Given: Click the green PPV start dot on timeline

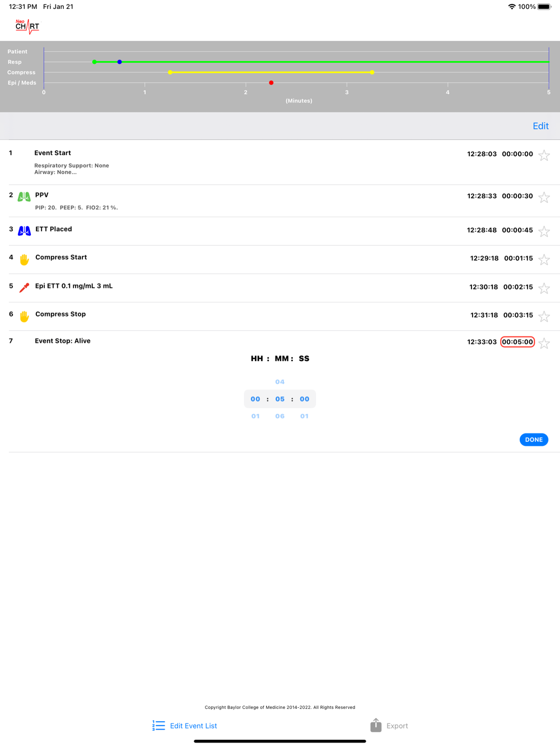Looking at the screenshot, I should click(x=94, y=62).
